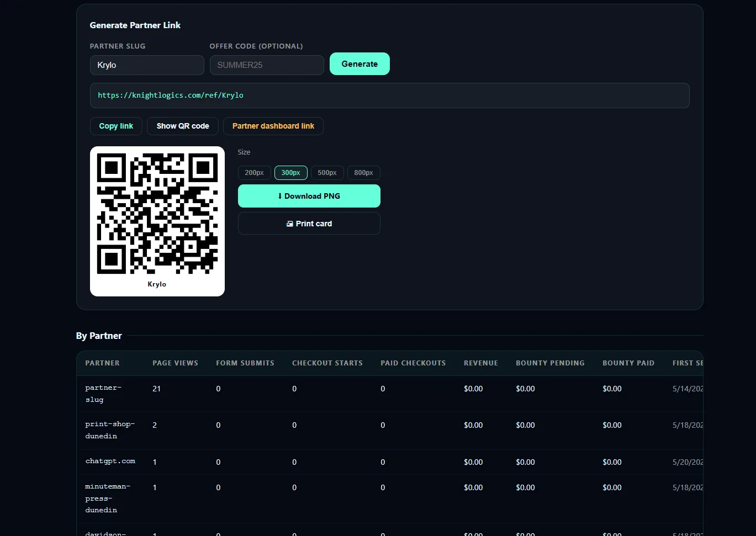The width and height of the screenshot is (756, 536).
Task: Click the page views value 21
Action: (x=157, y=389)
